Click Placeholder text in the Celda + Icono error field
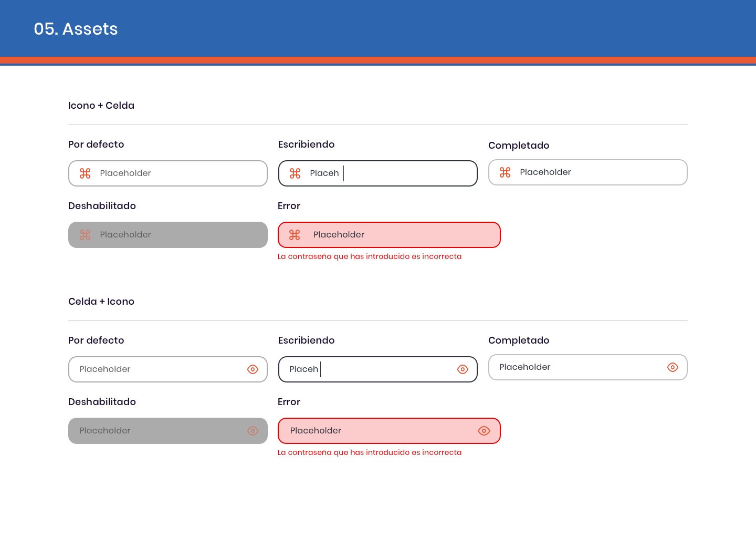 (x=316, y=431)
